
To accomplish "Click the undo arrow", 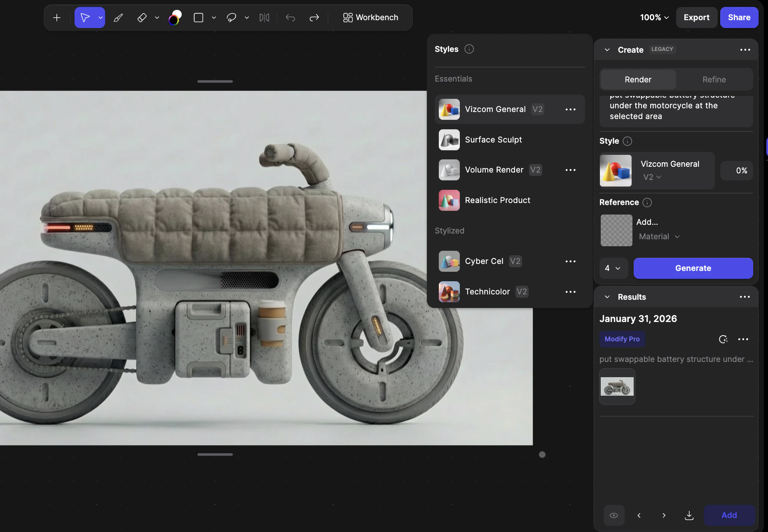I will pyautogui.click(x=290, y=18).
